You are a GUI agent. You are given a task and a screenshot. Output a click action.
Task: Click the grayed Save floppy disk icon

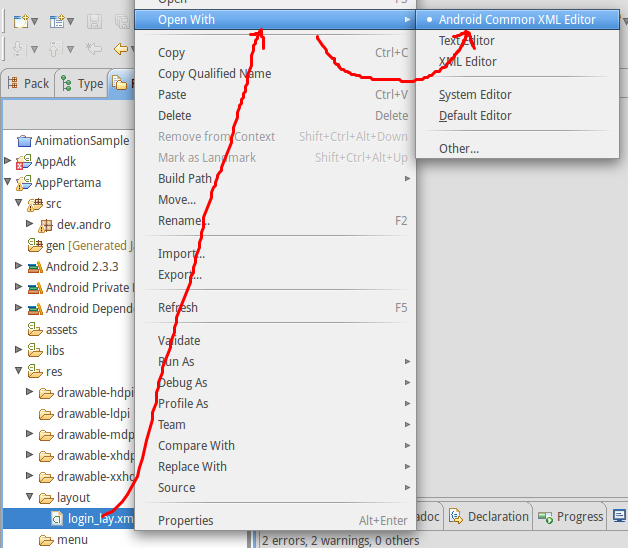click(95, 21)
